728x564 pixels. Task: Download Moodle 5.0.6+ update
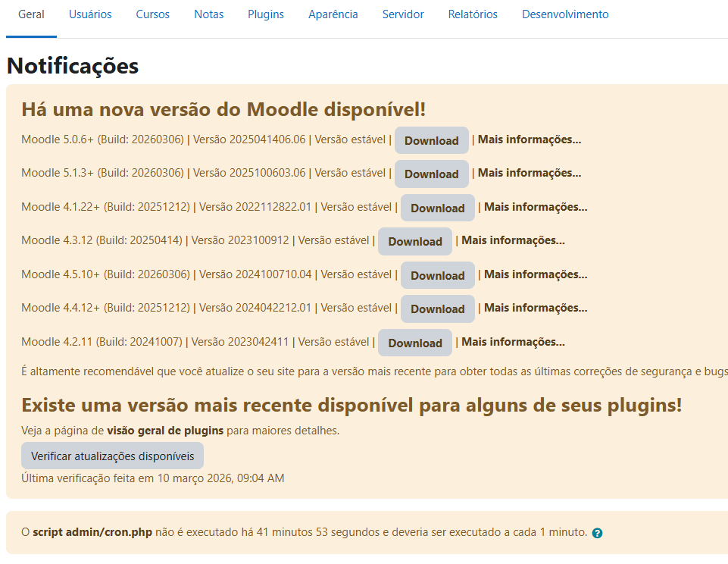[431, 140]
